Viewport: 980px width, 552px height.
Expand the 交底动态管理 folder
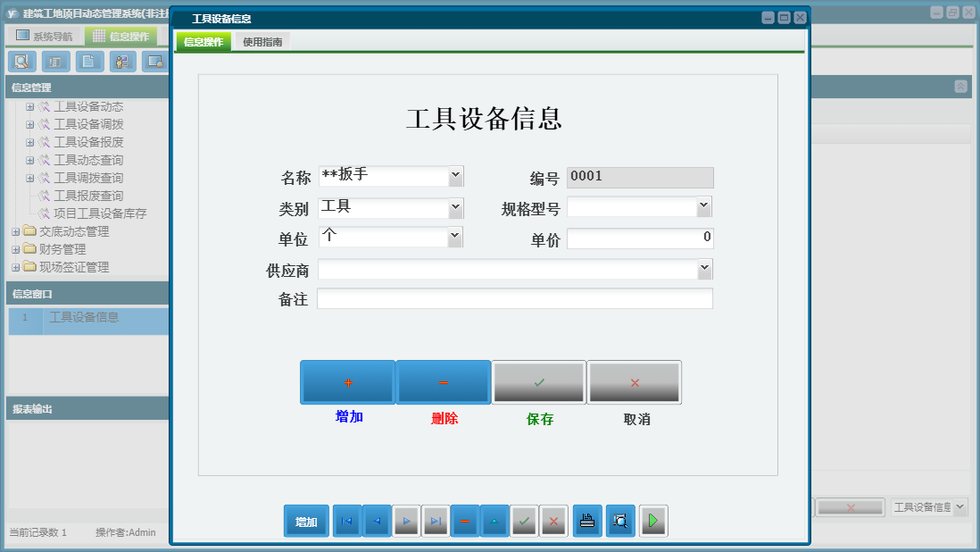[14, 230]
